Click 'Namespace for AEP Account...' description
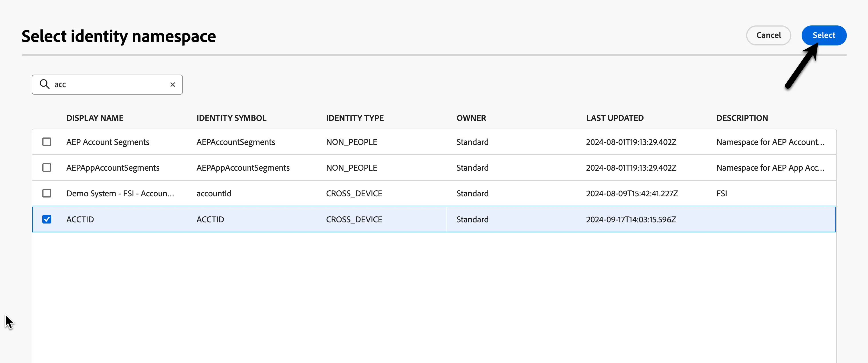This screenshot has height=363, width=868. pos(770,142)
